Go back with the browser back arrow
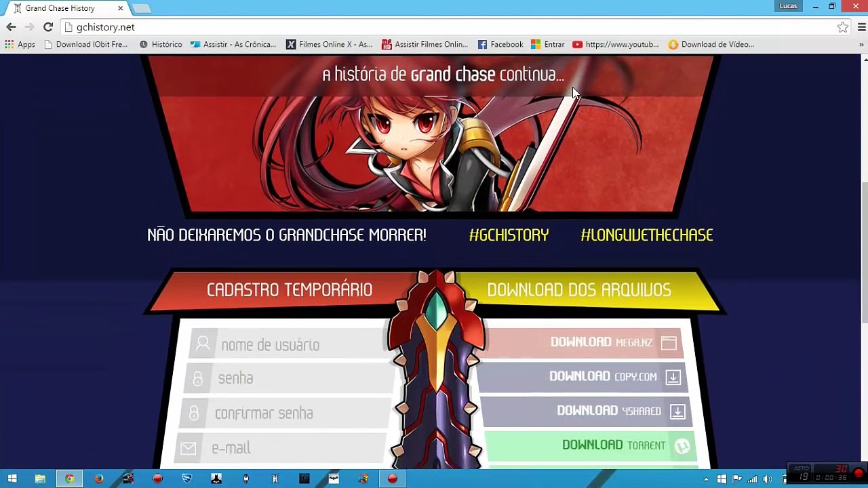 click(x=11, y=27)
